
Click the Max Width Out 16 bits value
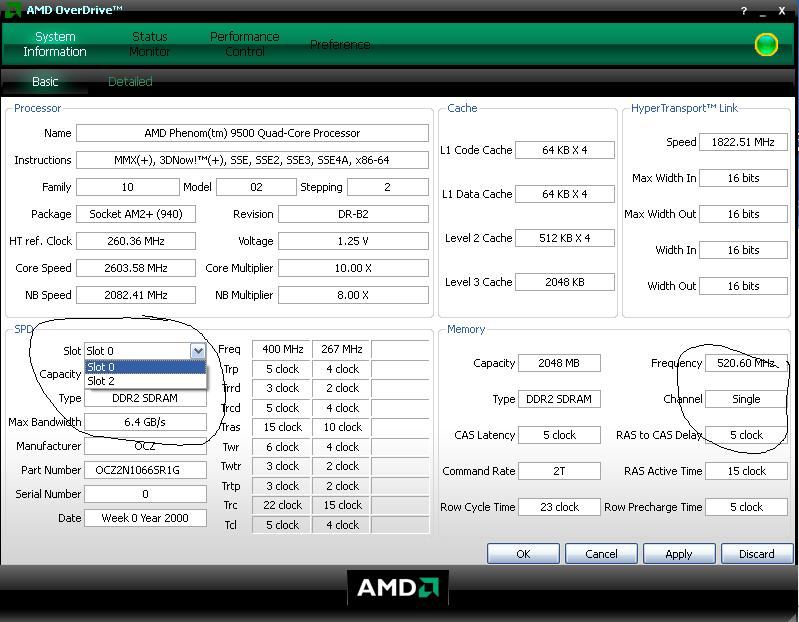(743, 214)
